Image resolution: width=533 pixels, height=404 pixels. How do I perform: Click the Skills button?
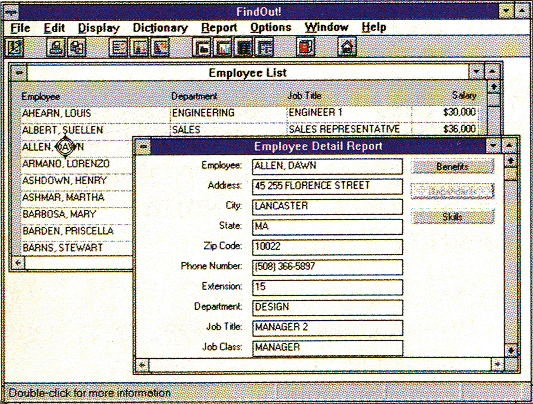452,216
